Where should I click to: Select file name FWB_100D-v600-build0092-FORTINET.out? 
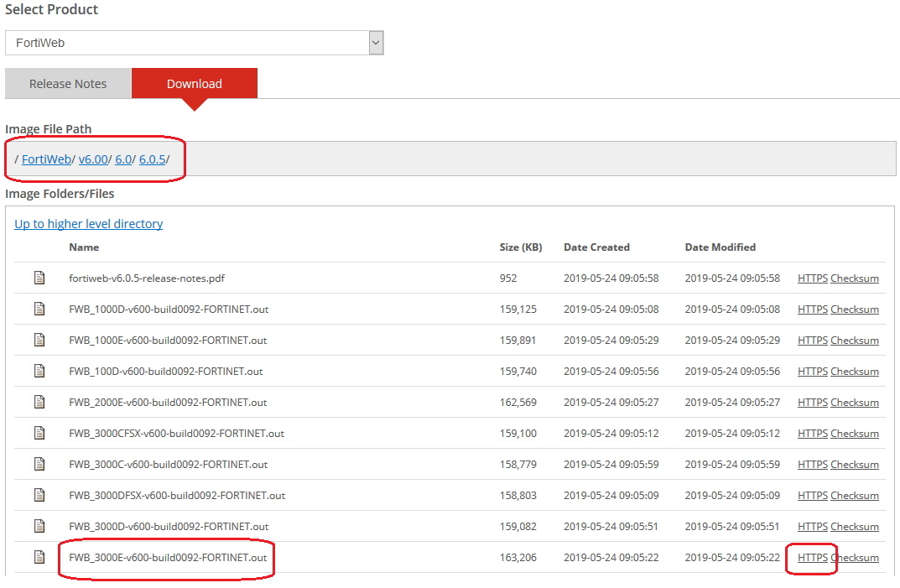[x=166, y=372]
